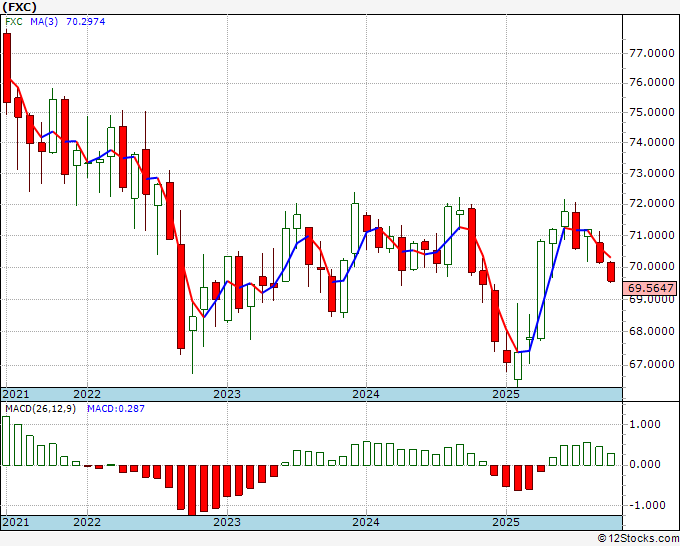Click the current price tag 69.5647
The height and width of the screenshot is (546, 680).
coord(650,288)
